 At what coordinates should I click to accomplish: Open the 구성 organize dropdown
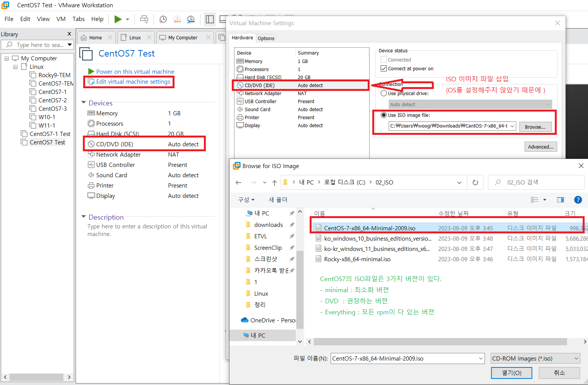click(x=246, y=200)
